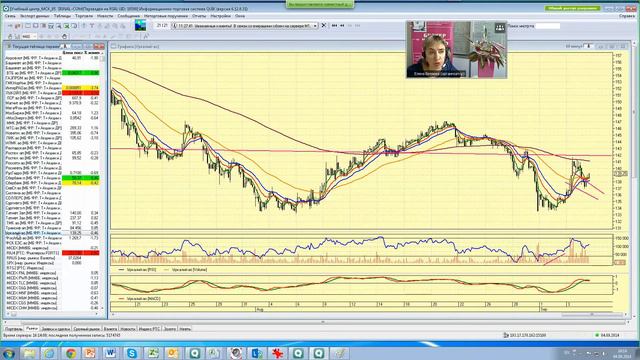Open Excel from the taskbar
The height and width of the screenshot is (360, 640).
click(153, 353)
